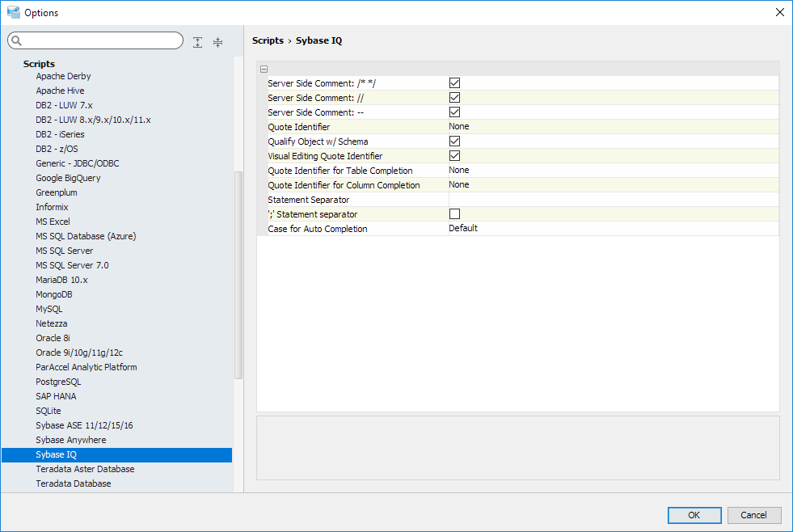
Task: Click the expand all tree icon
Action: pos(198,42)
